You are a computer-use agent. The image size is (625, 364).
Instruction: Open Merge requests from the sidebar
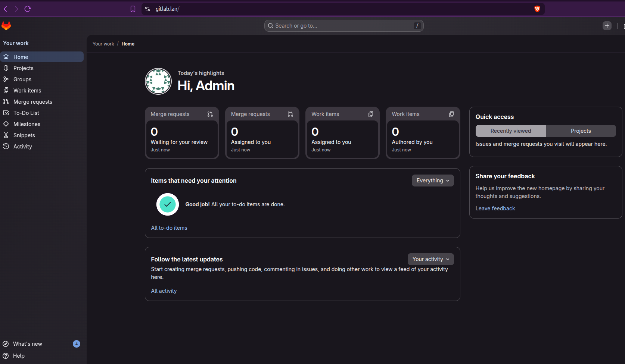[6, 101]
